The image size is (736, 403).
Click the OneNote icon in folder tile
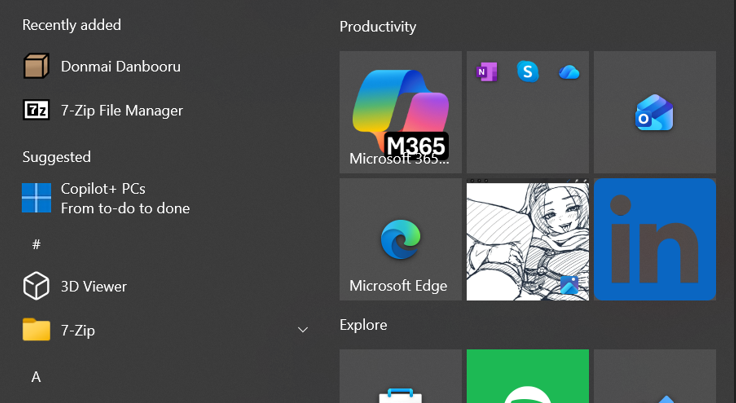pos(487,72)
